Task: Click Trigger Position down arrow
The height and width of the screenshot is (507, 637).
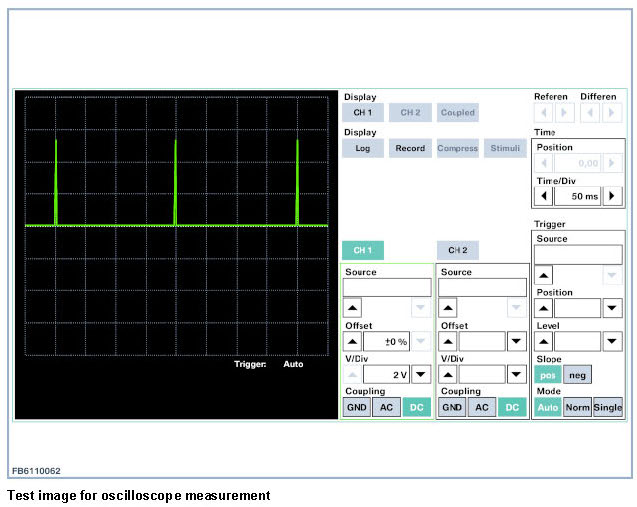Action: pyautogui.click(x=612, y=308)
